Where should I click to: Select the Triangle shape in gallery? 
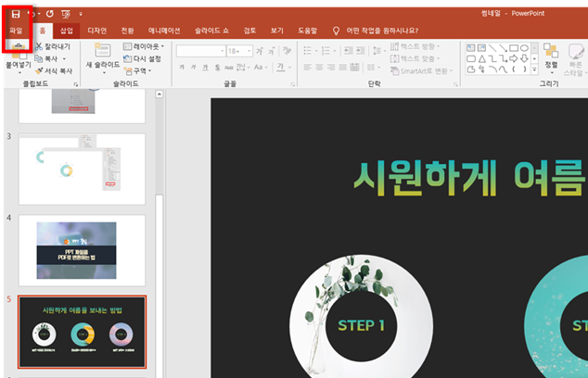(482, 58)
